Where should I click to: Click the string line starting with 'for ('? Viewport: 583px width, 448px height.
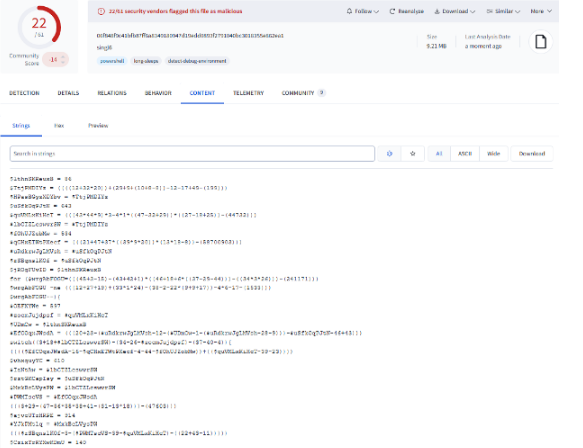click(164, 279)
